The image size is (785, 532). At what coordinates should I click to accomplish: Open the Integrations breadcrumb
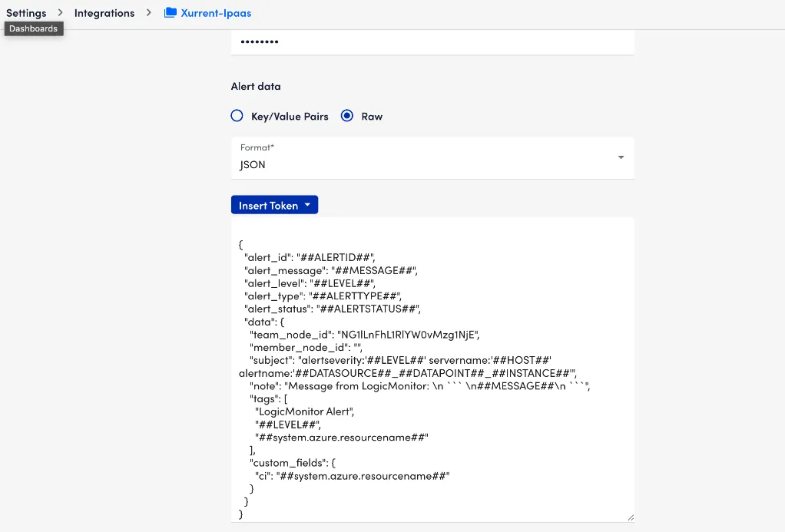click(104, 13)
